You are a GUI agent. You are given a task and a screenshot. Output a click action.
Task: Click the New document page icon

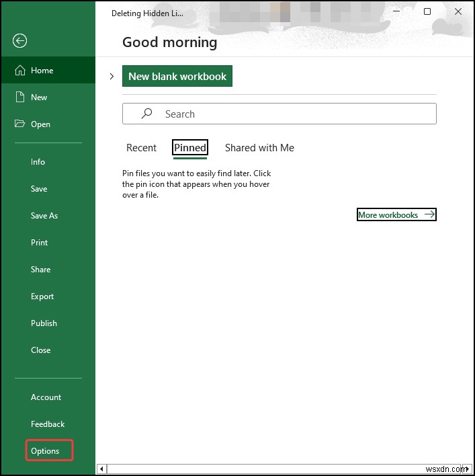coord(20,97)
